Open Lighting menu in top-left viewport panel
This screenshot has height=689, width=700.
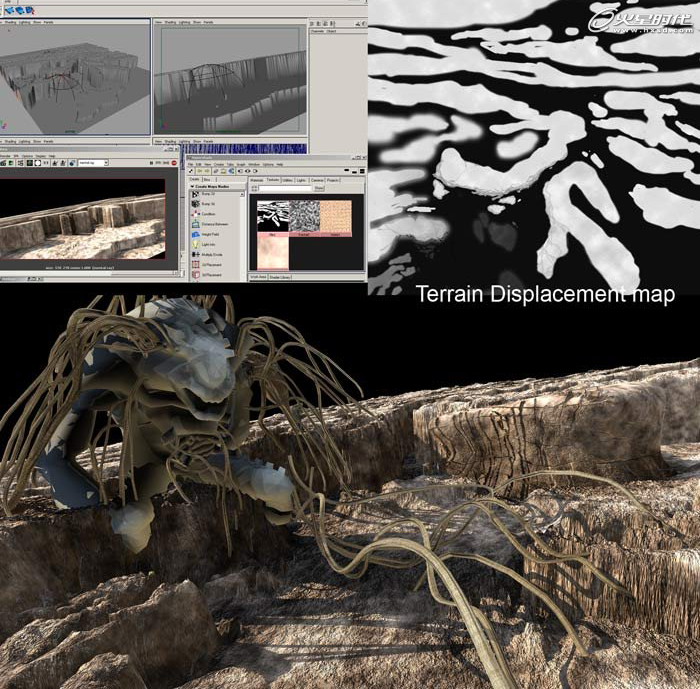coord(25,22)
